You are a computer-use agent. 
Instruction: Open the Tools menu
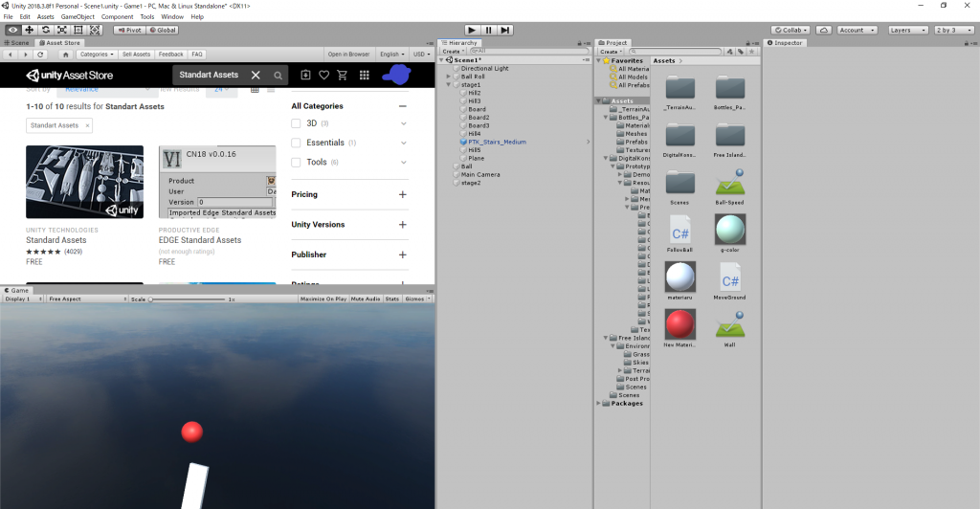[146, 17]
